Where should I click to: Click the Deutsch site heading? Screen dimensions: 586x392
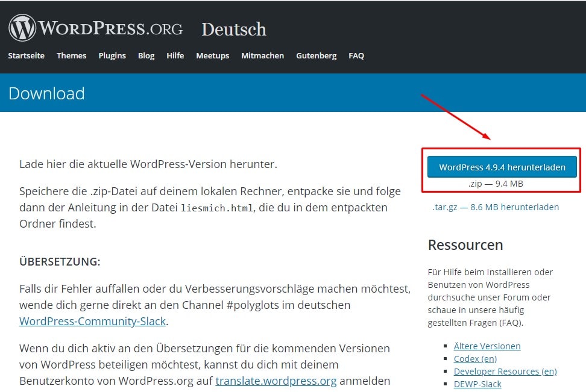234,29
